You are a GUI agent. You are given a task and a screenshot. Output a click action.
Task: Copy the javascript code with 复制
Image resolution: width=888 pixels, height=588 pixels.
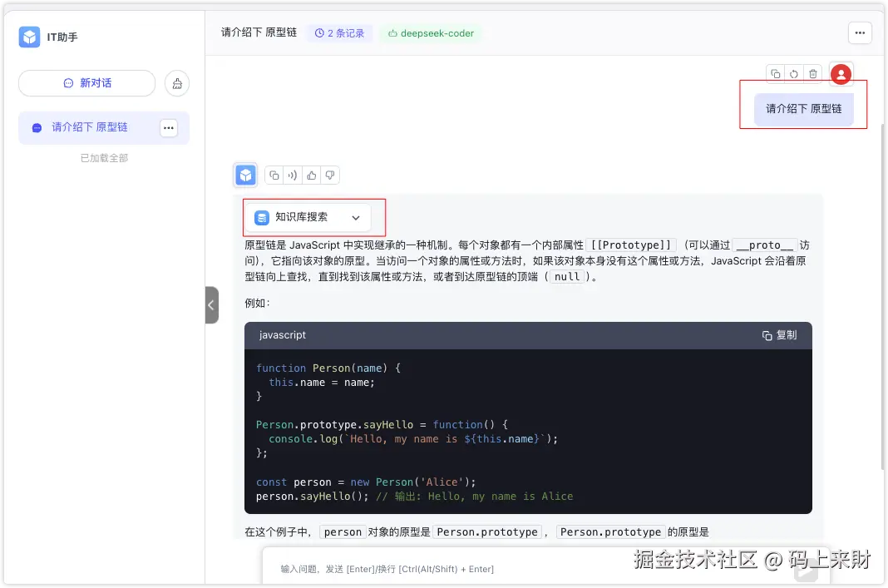coord(779,335)
